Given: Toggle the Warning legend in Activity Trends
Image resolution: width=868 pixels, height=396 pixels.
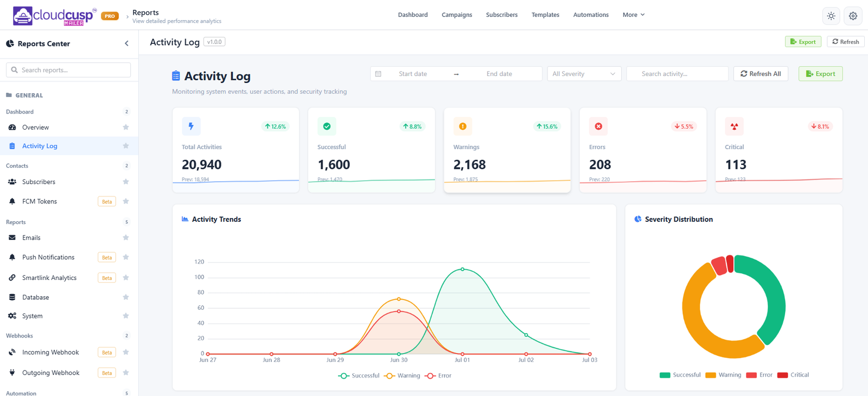Looking at the screenshot, I should [x=402, y=375].
